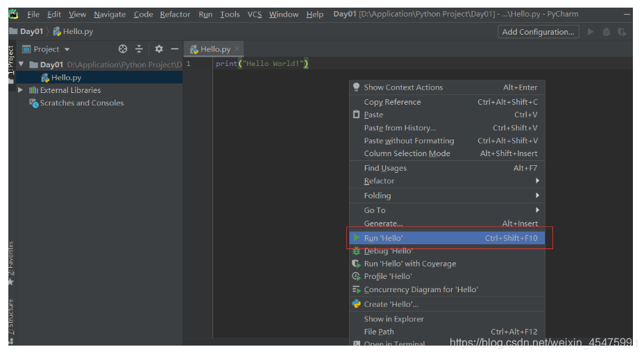Open the Structure side tool window
This screenshot has height=356, width=644.
coord(11,321)
